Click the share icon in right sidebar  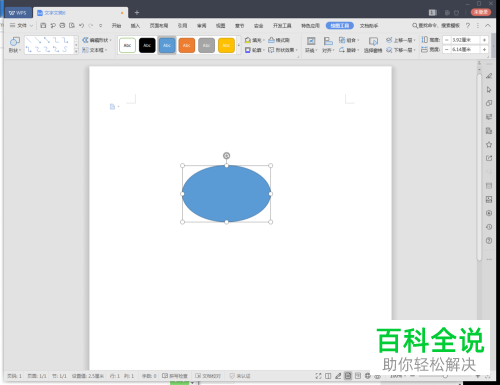coord(489,158)
